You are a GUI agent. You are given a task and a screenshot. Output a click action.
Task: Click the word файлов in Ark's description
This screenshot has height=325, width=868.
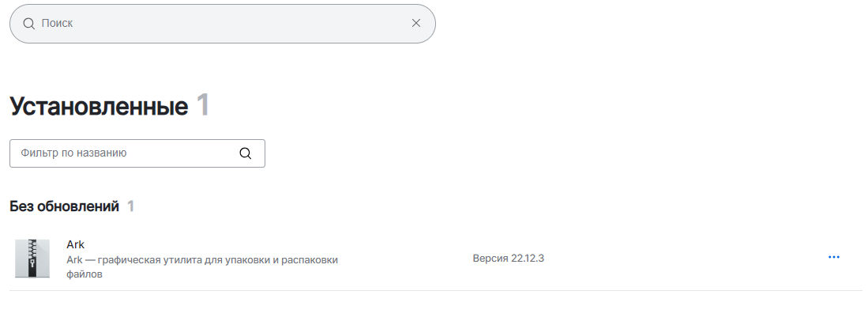coord(85,274)
